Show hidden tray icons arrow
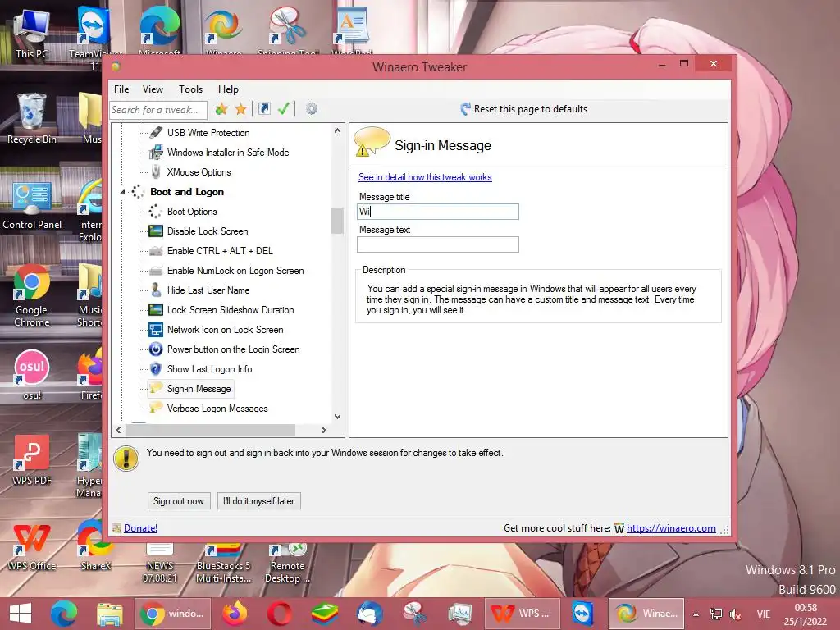The image size is (840, 630). click(696, 614)
